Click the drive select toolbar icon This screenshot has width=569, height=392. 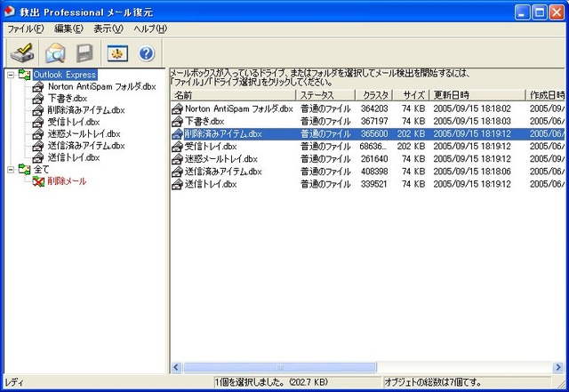coord(22,53)
